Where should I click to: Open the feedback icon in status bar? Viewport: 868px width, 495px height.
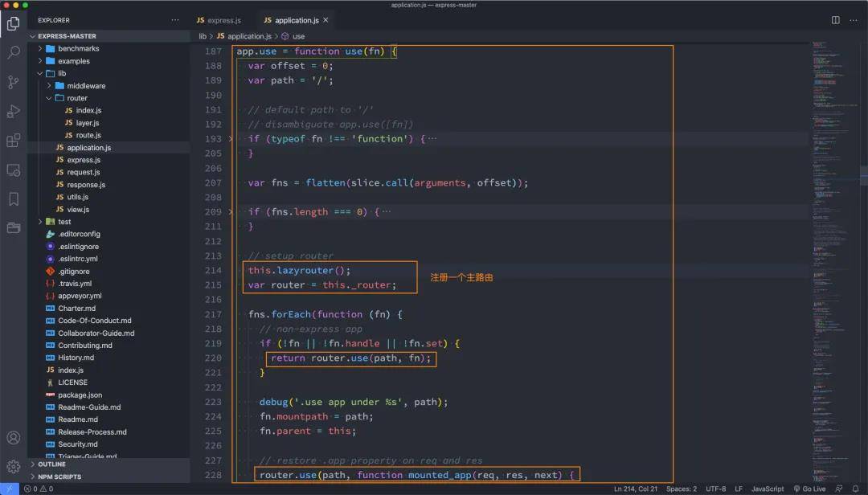840,489
